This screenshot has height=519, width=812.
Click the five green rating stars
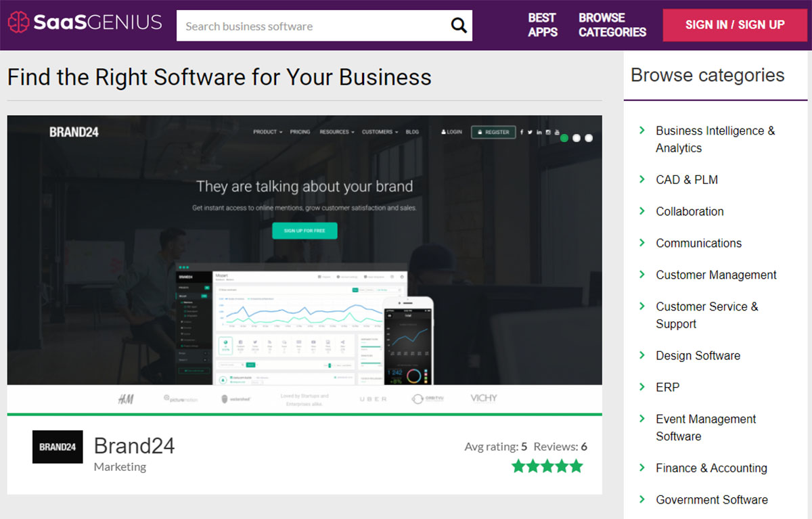(547, 466)
